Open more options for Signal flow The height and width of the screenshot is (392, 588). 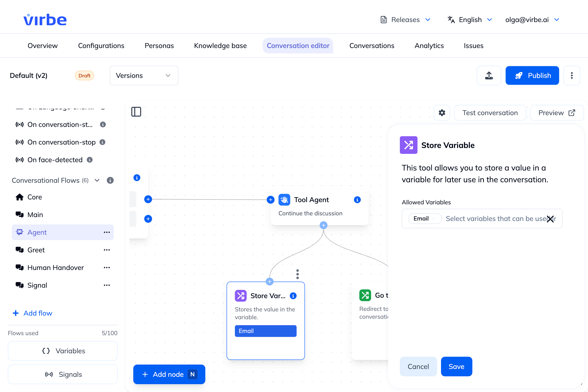click(107, 285)
